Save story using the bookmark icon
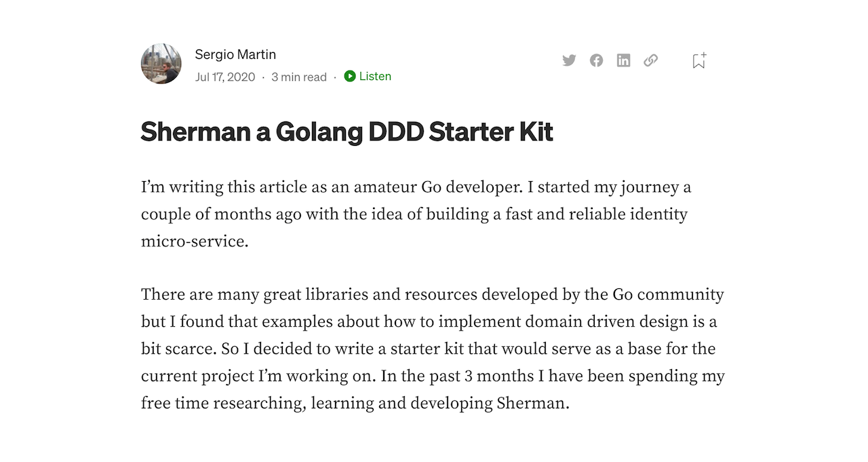This screenshot has width=868, height=462. [699, 61]
